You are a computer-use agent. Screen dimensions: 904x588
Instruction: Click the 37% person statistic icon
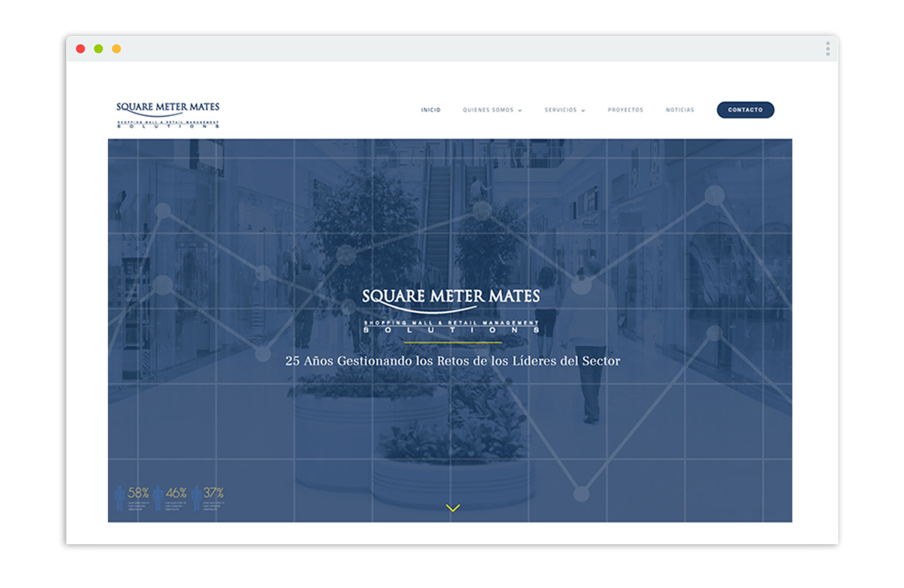click(x=197, y=498)
